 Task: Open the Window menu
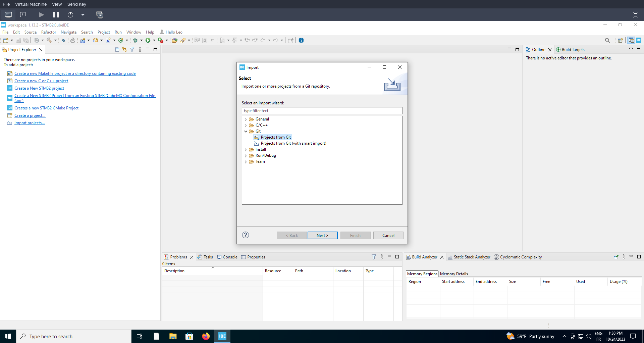coord(134,32)
